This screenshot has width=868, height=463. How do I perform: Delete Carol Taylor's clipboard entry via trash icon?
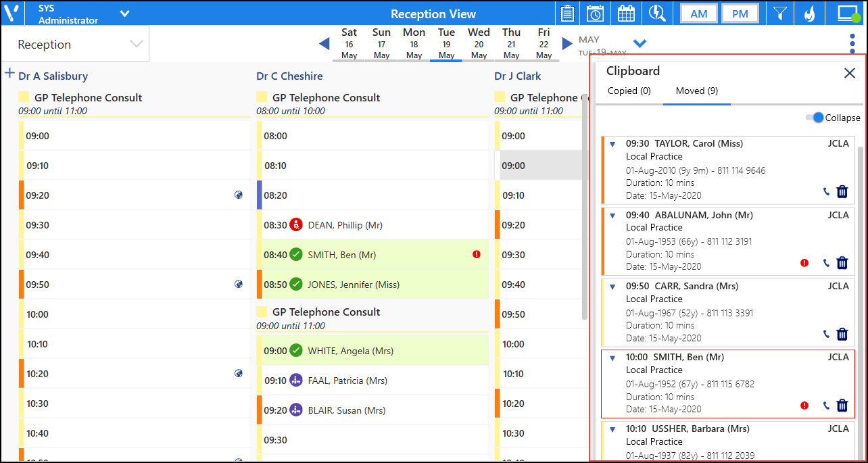point(842,191)
